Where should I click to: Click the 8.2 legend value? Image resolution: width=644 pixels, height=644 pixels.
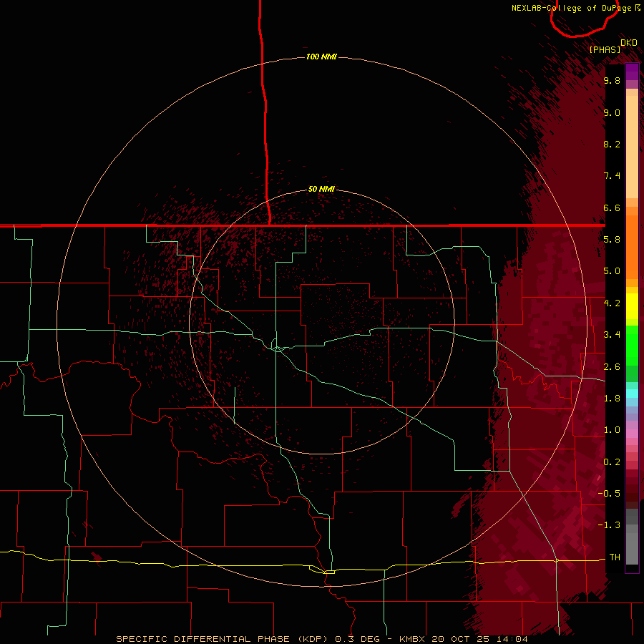pos(612,144)
